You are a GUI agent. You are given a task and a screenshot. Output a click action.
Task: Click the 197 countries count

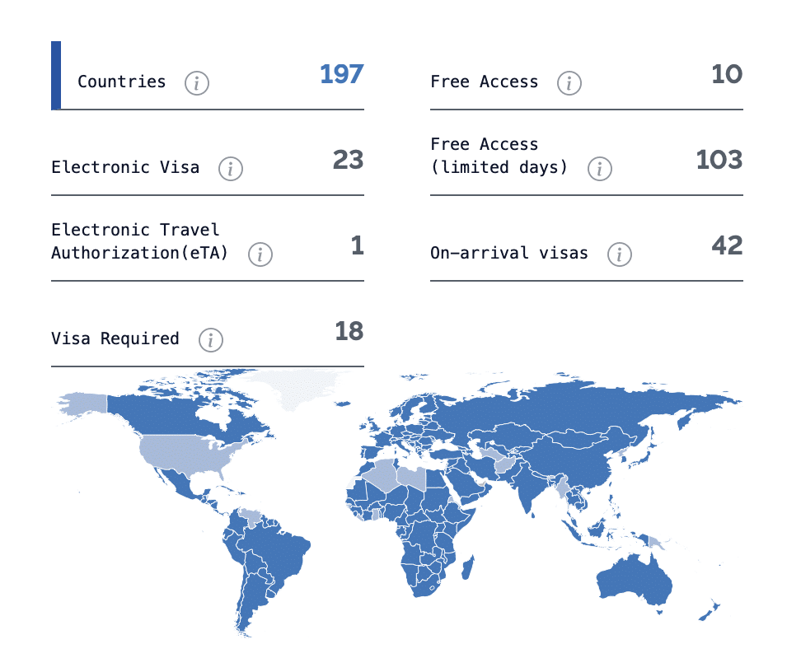coord(341,74)
